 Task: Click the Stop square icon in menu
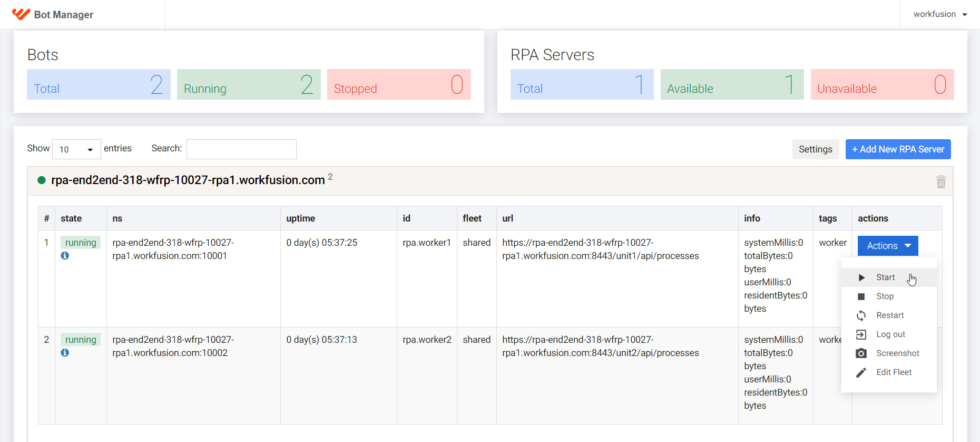(x=861, y=296)
